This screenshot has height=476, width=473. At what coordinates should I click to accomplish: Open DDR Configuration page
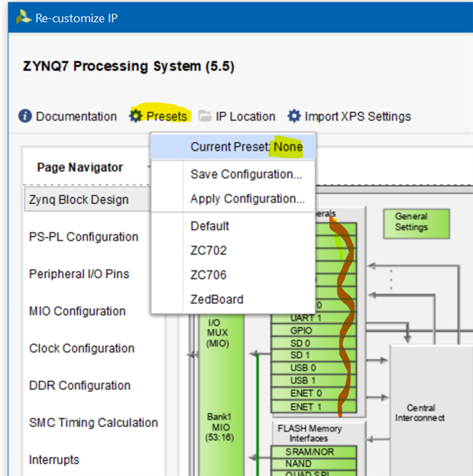(x=79, y=386)
